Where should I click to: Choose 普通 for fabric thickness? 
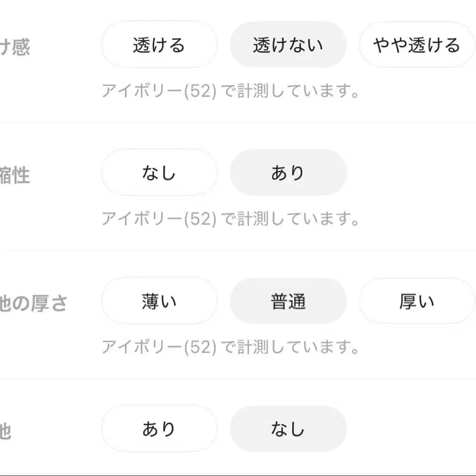[x=288, y=301]
